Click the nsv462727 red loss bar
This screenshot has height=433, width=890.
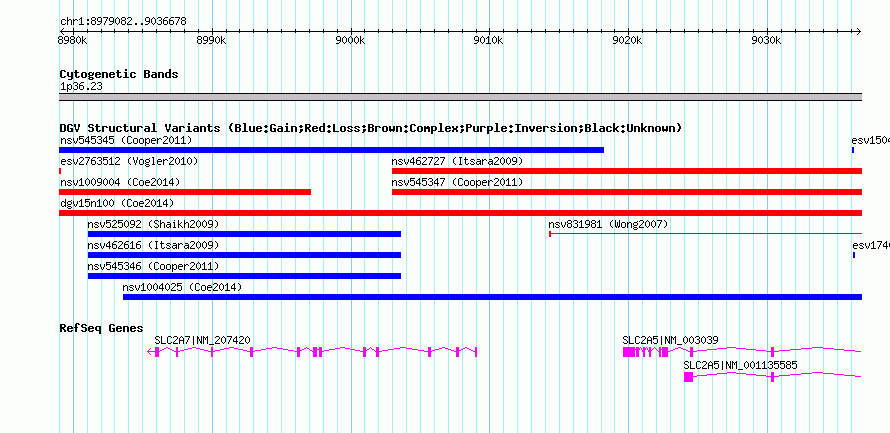click(x=627, y=171)
